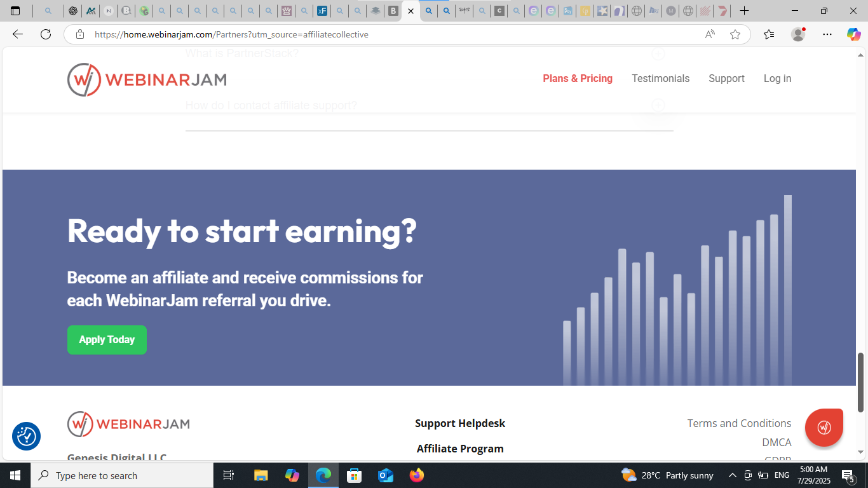
Task: Open the tab actions menu icon
Action: tap(15, 11)
